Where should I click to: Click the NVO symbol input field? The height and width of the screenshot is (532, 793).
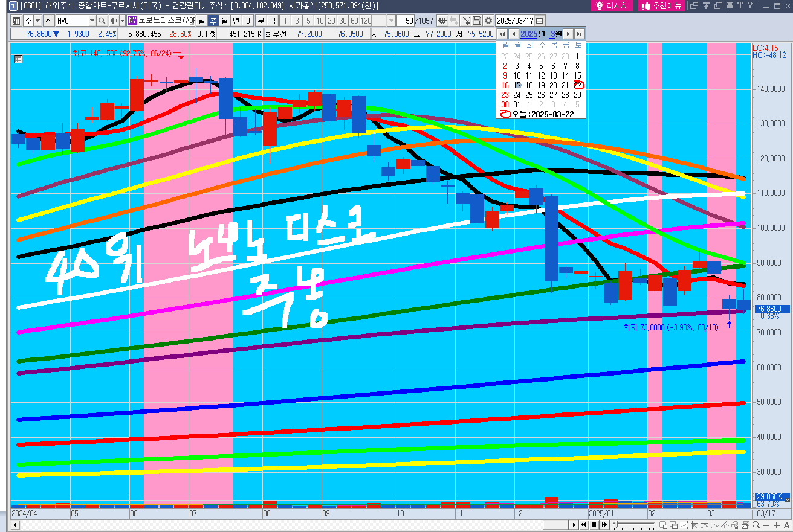click(x=71, y=21)
